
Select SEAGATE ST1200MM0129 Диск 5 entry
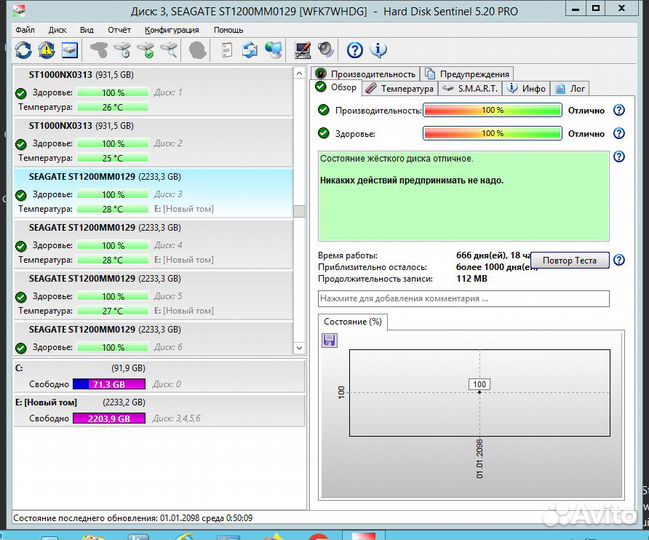[153, 295]
